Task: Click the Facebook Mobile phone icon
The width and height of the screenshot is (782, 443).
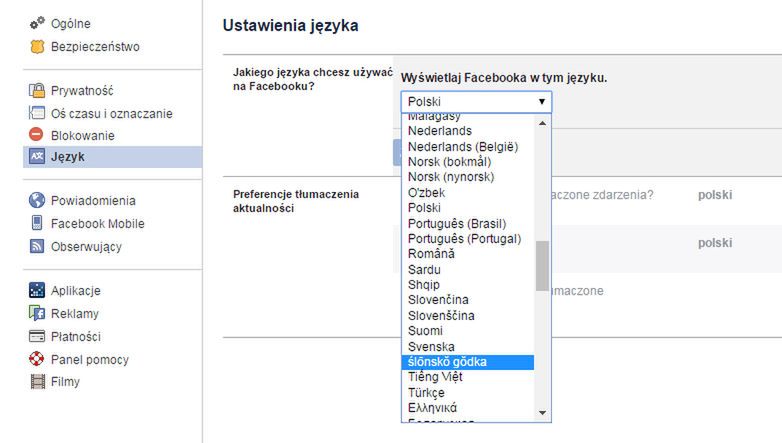Action: (x=37, y=223)
